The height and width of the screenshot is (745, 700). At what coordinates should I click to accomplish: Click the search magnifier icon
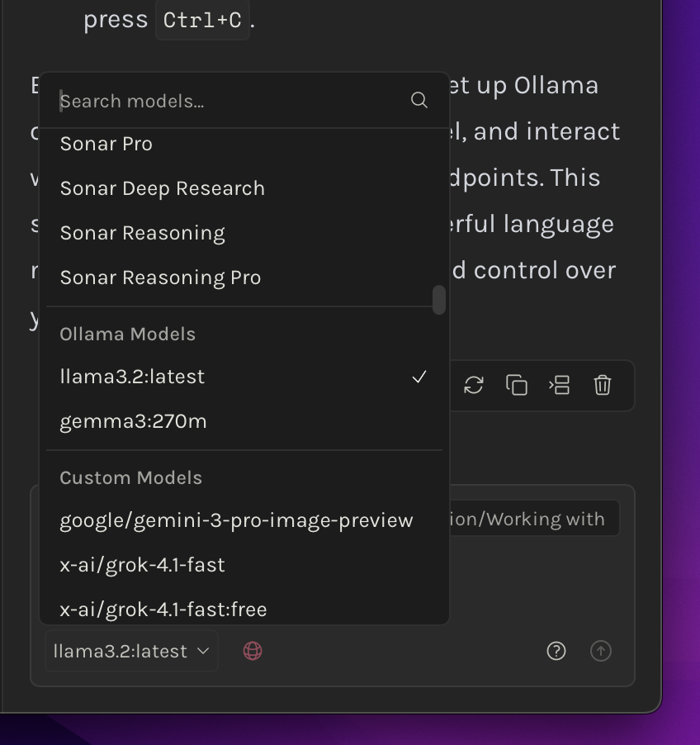[419, 101]
